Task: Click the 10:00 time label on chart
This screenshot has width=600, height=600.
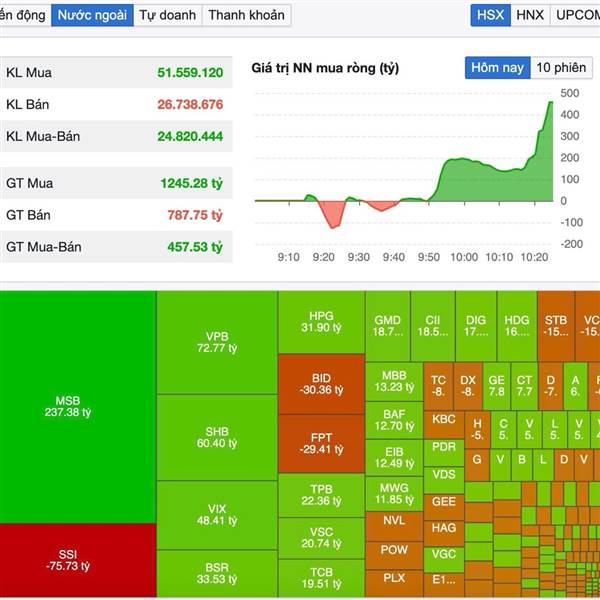Action: pos(464,257)
